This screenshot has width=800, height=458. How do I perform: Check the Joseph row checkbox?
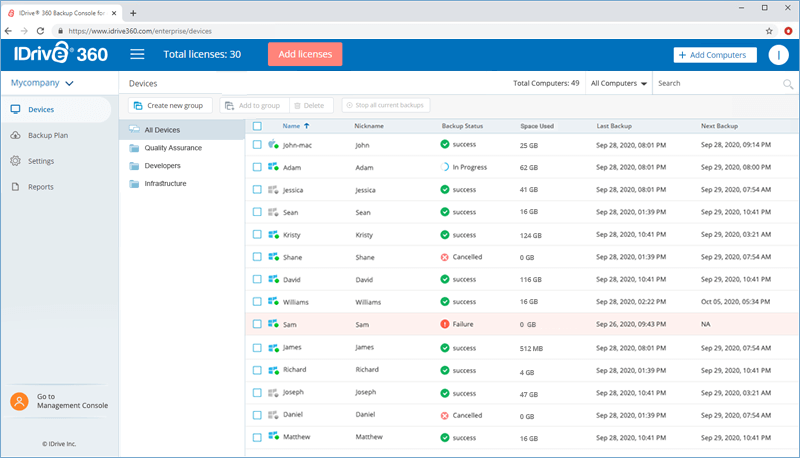[257, 393]
